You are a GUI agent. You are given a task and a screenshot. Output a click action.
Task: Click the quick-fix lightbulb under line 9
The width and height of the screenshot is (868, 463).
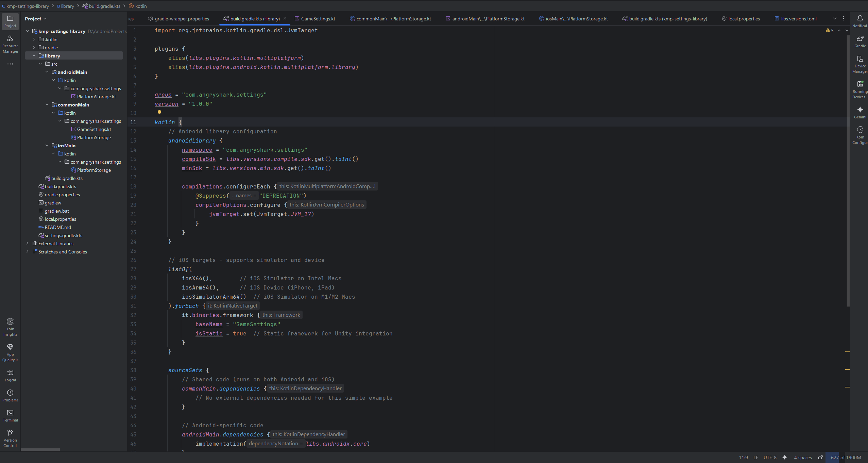(x=159, y=112)
